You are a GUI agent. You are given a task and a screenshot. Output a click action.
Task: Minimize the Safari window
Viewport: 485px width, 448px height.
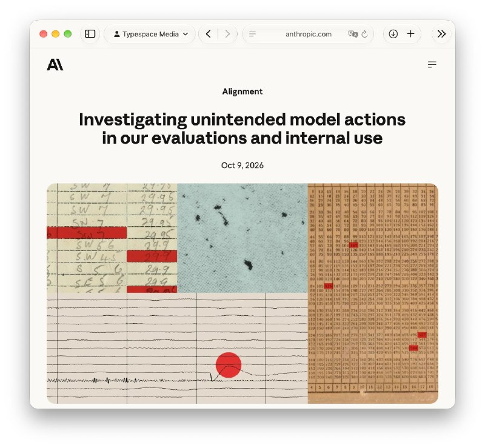55,34
